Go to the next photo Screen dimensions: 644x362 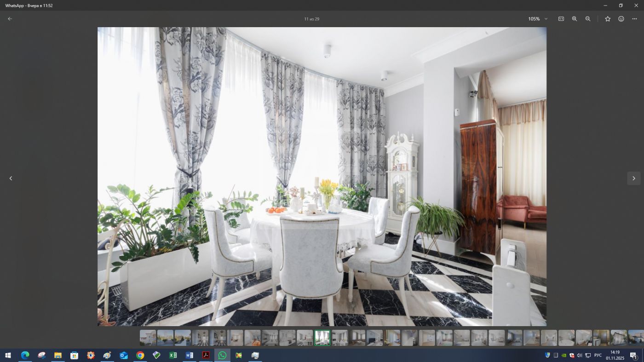coord(633,178)
